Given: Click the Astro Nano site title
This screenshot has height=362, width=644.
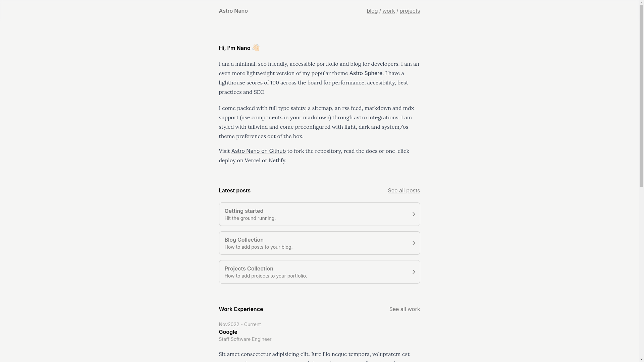Looking at the screenshot, I should [x=233, y=11].
